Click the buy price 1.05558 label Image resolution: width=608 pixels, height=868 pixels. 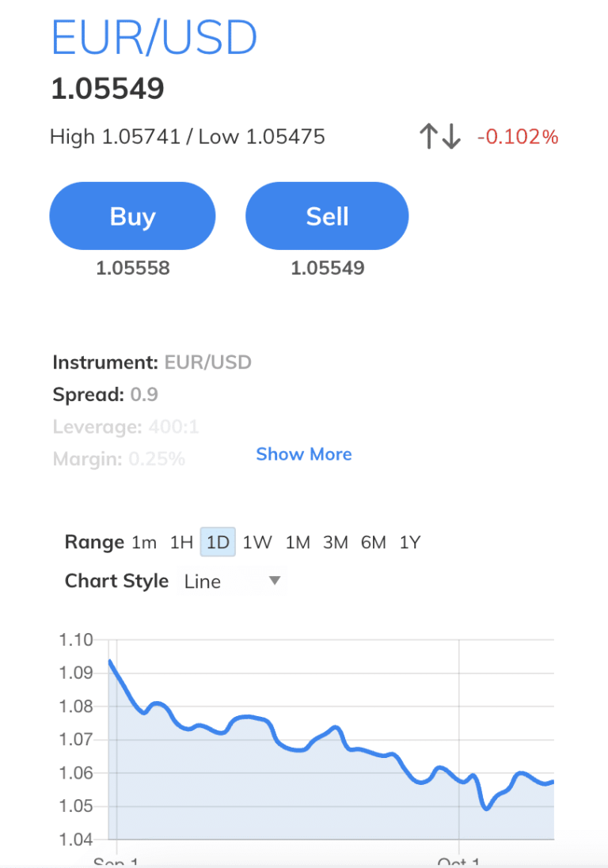(132, 268)
